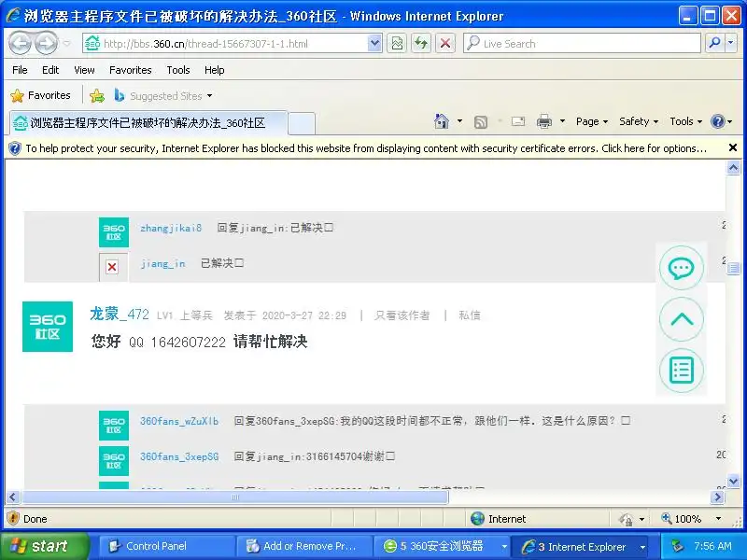Open the Windows Start button
This screenshot has width=747, height=560.
[x=43, y=546]
